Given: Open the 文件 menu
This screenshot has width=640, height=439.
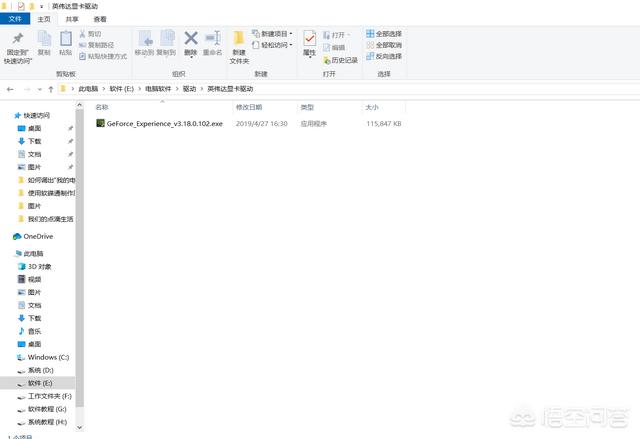Looking at the screenshot, I should click(x=15, y=18).
